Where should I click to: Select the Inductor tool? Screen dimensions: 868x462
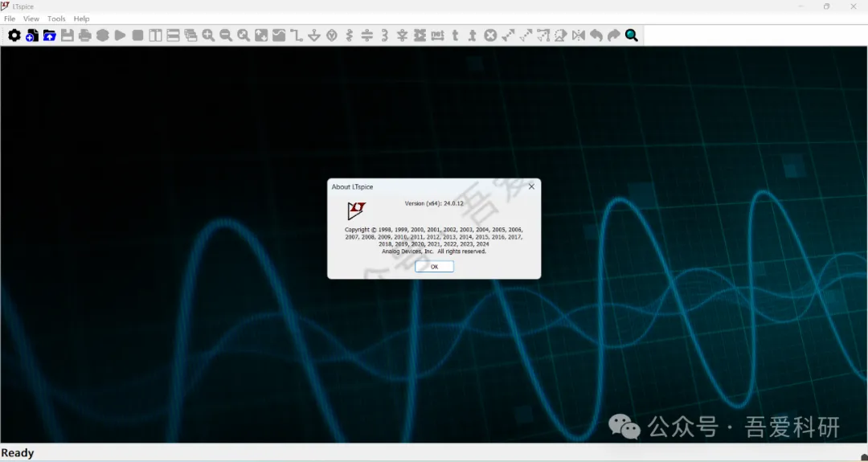385,35
